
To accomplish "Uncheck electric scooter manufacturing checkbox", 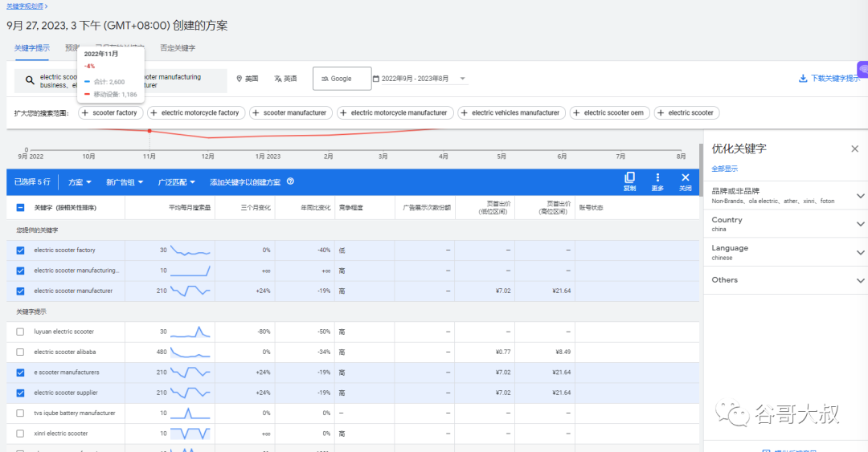I will click(x=20, y=271).
